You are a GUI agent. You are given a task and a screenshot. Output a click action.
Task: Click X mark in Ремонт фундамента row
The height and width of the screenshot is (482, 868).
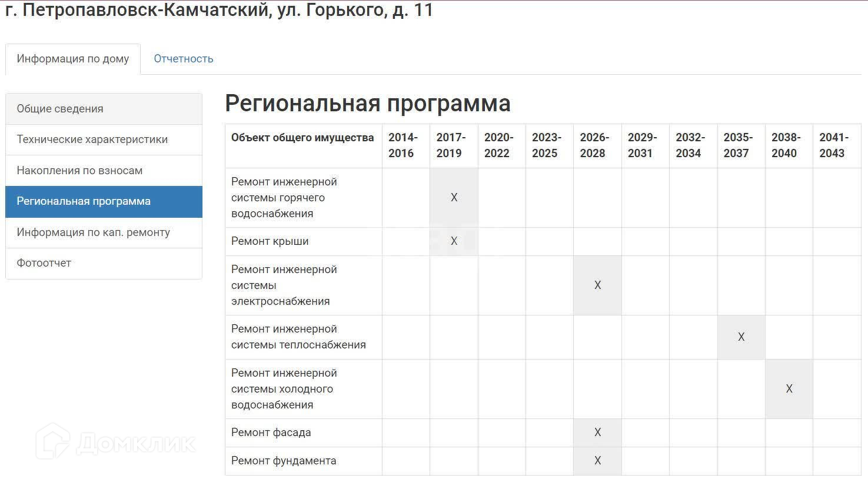(x=597, y=461)
